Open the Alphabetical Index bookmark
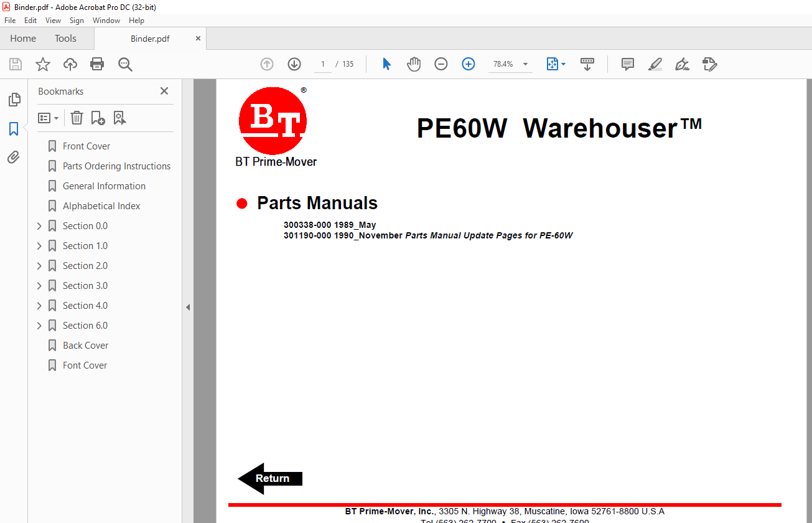Viewport: 812px width, 523px height. (101, 206)
